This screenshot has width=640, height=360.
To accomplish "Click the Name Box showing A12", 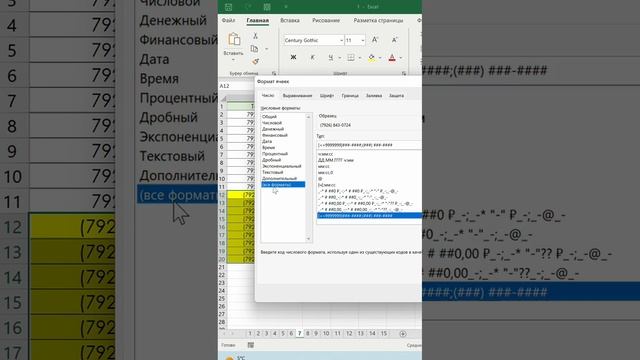I will 236,86.
